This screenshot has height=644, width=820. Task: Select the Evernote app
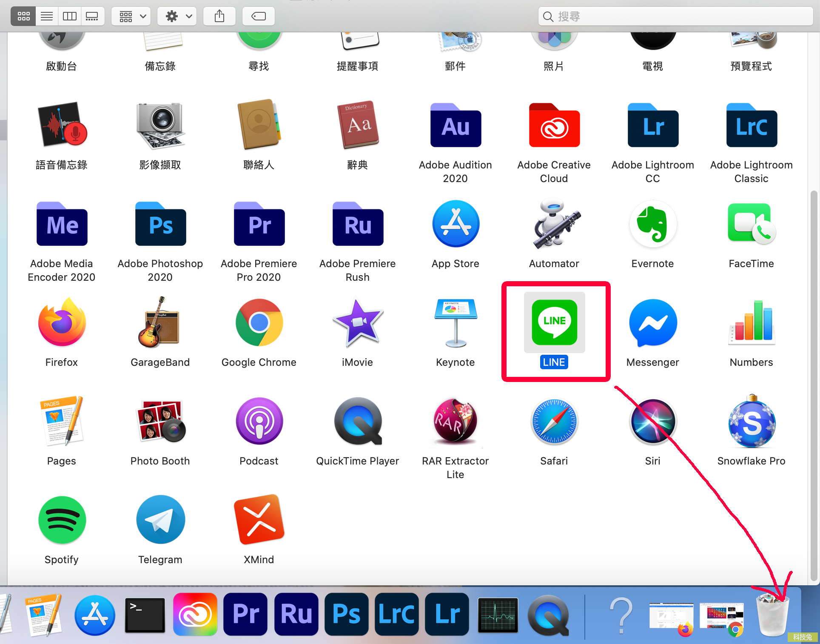coord(653,224)
